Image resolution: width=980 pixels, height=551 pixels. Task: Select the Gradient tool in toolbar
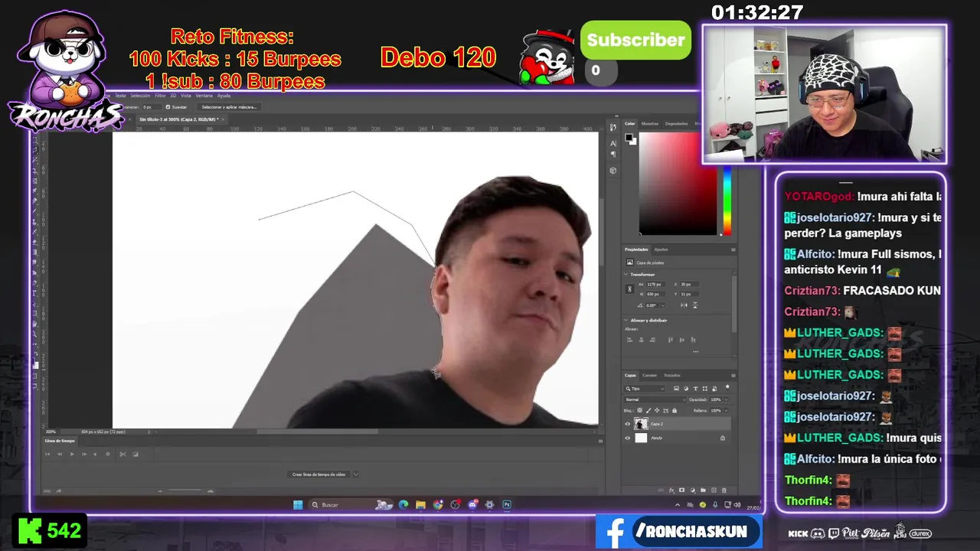coord(34,253)
